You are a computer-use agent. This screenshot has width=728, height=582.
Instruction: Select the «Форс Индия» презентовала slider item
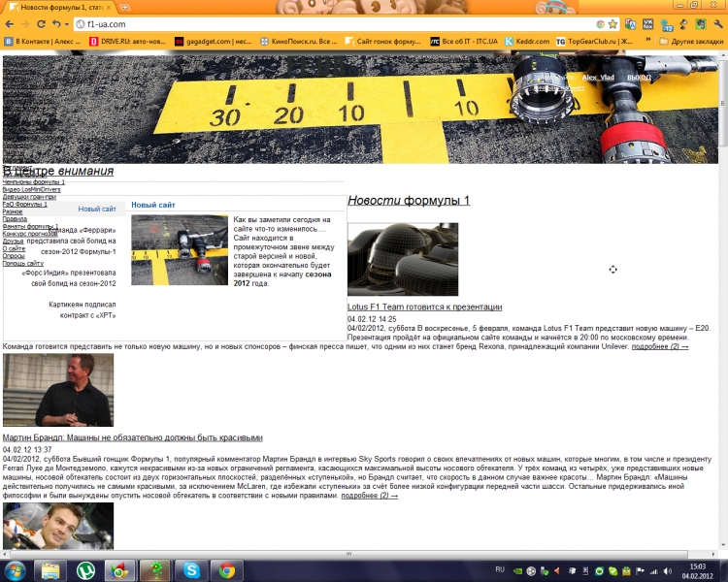click(69, 278)
